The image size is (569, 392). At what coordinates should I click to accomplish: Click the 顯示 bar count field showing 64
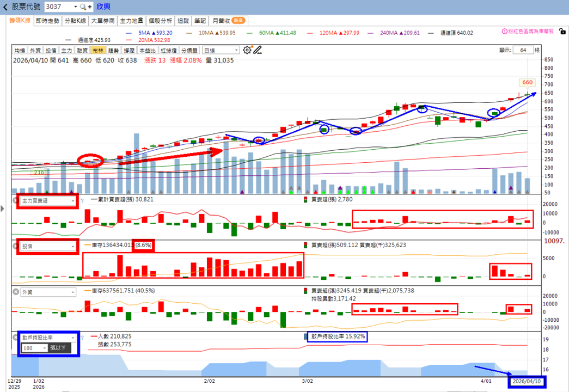(523, 50)
